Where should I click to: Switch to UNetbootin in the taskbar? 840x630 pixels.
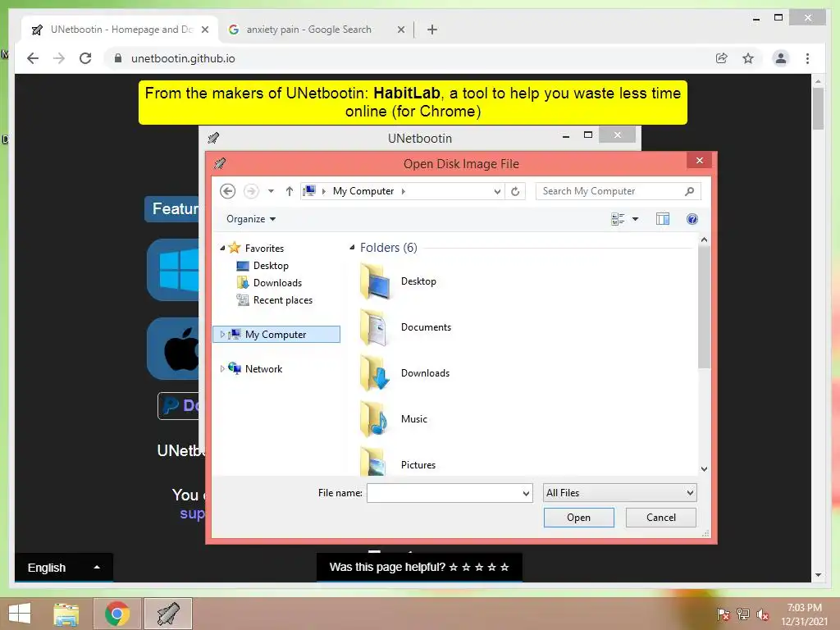168,614
